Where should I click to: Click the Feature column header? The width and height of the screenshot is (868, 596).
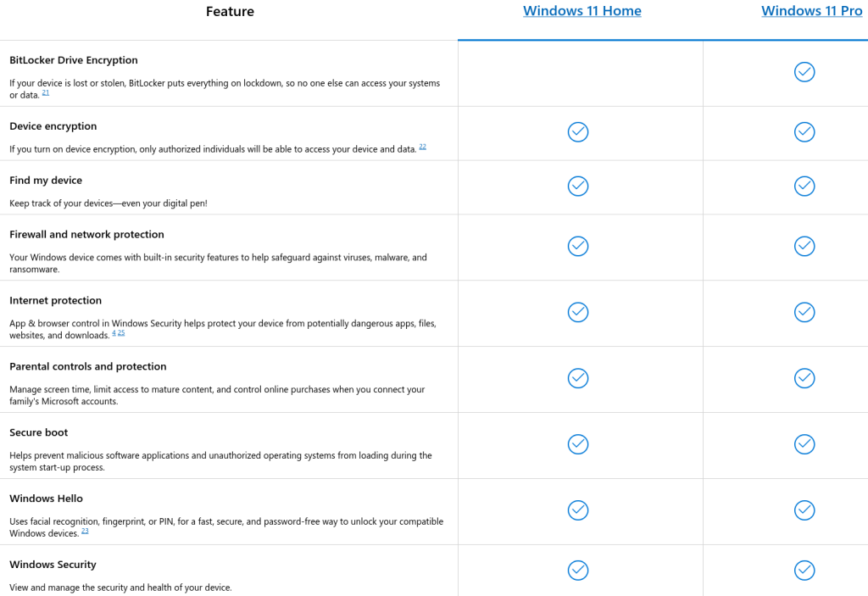230,12
